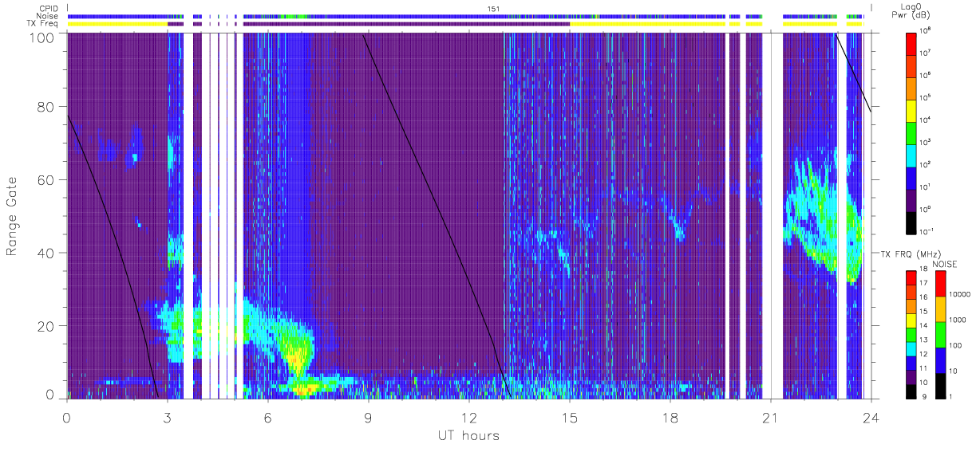
Task: Click x-axis tick label '24'
Action: coord(871,417)
